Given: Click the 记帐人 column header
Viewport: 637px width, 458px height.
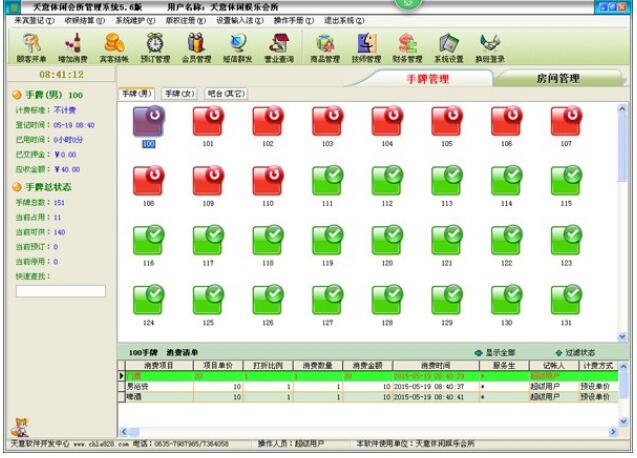Looking at the screenshot, I should click(554, 365).
